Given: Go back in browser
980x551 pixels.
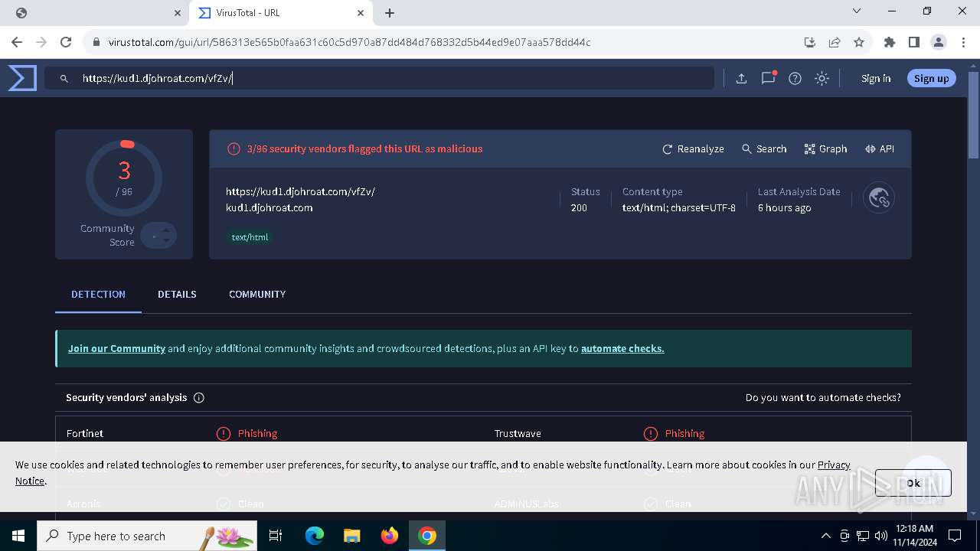Looking at the screenshot, I should (x=17, y=42).
